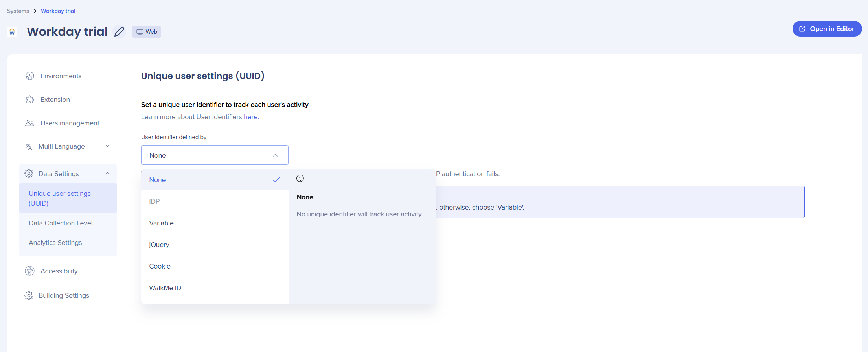This screenshot has width=868, height=352.
Task: Click the pencil edit icon beside Workday trial
Action: pos(120,31)
